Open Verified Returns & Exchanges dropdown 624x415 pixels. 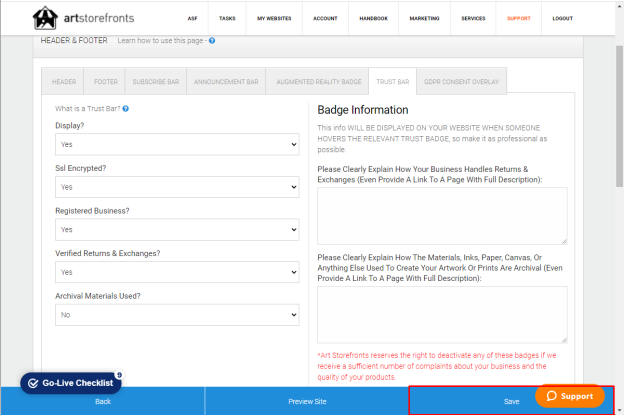(x=177, y=272)
